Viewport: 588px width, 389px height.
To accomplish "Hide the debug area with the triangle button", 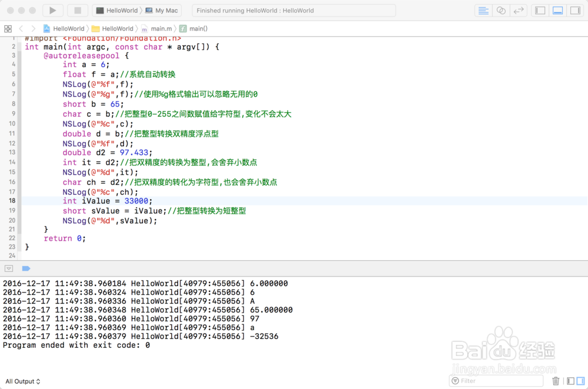I will [x=9, y=268].
